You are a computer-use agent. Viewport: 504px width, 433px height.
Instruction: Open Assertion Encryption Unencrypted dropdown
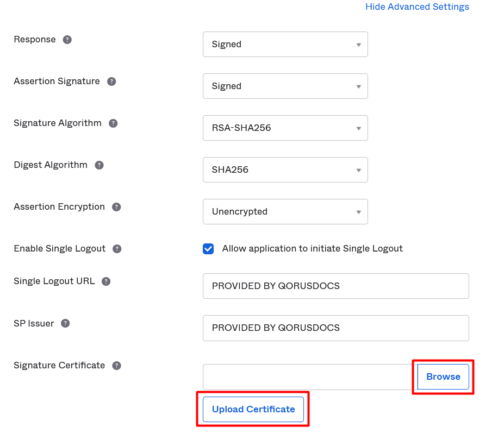(285, 212)
